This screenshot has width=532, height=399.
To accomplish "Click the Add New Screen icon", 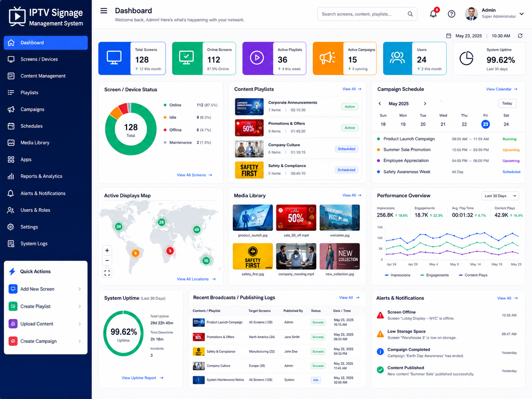I will pos(13,289).
